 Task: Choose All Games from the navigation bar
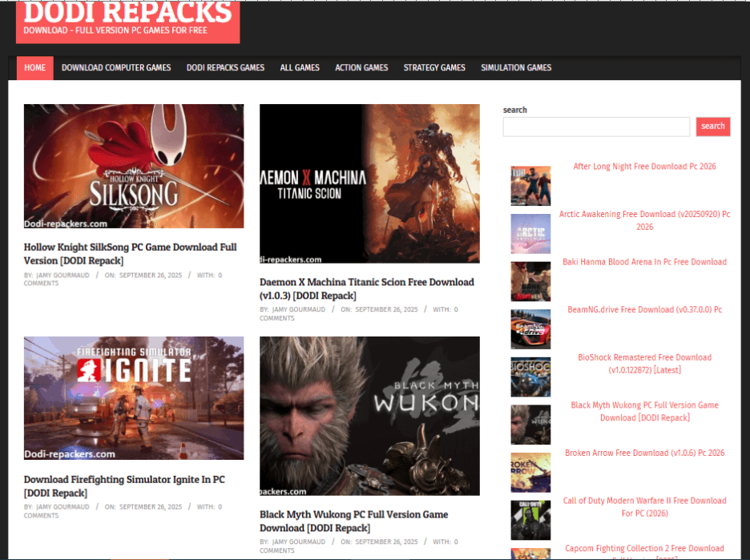click(300, 68)
